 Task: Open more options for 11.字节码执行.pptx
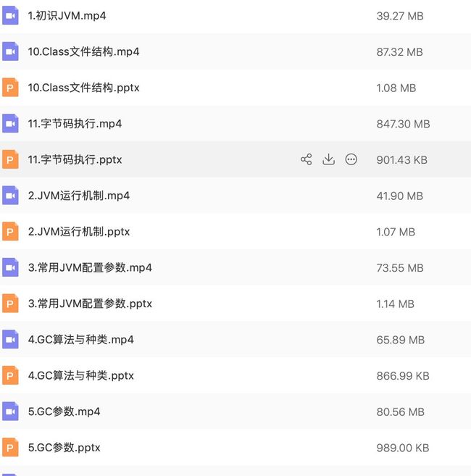(x=351, y=159)
